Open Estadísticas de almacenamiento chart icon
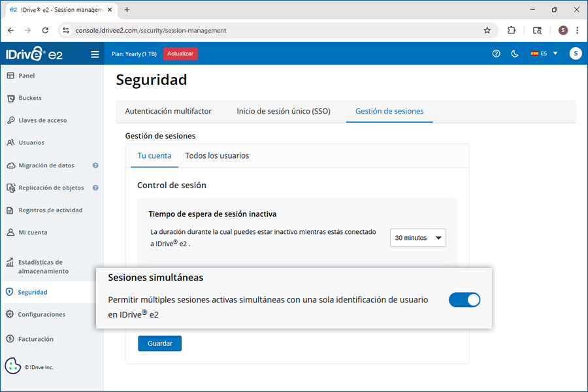 10,262
